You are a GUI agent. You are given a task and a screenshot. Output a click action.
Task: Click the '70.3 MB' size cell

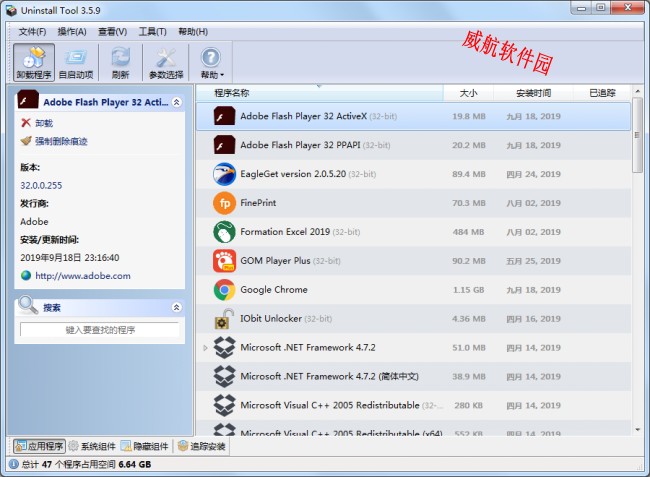(x=468, y=203)
